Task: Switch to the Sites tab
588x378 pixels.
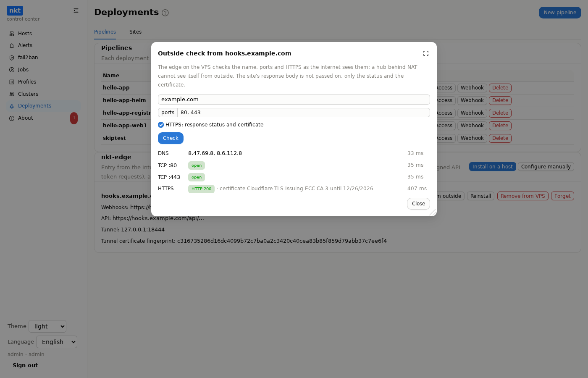Action: coord(135,32)
